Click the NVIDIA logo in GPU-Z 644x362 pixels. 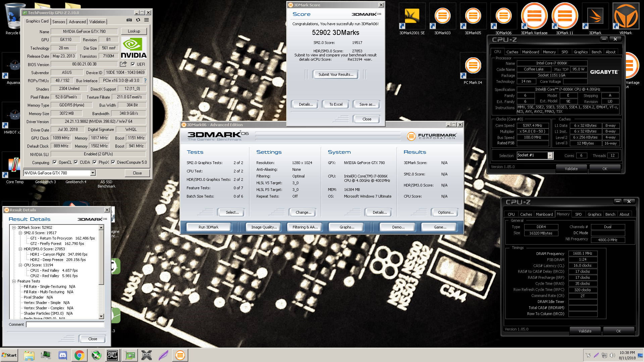pos(134,48)
